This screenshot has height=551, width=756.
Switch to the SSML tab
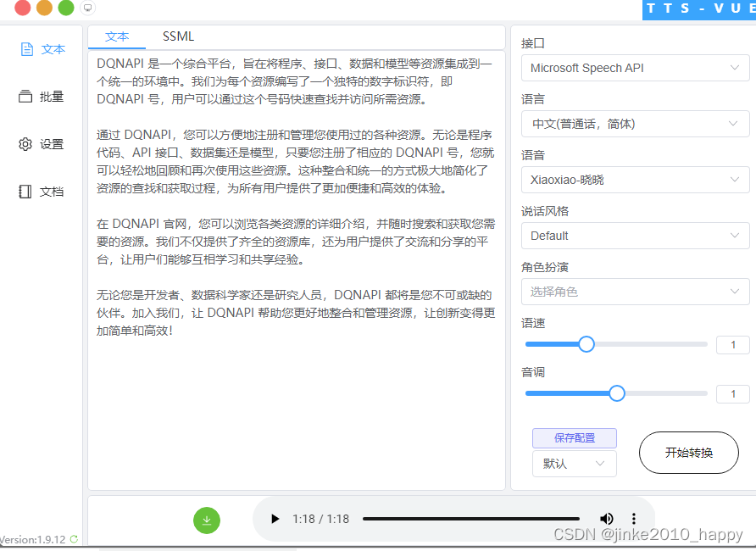click(x=178, y=36)
